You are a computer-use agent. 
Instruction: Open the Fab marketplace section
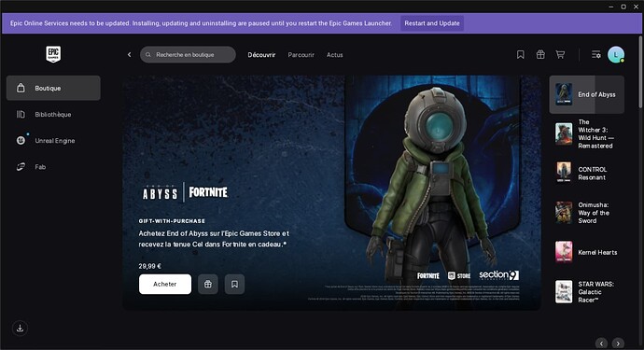(53, 167)
